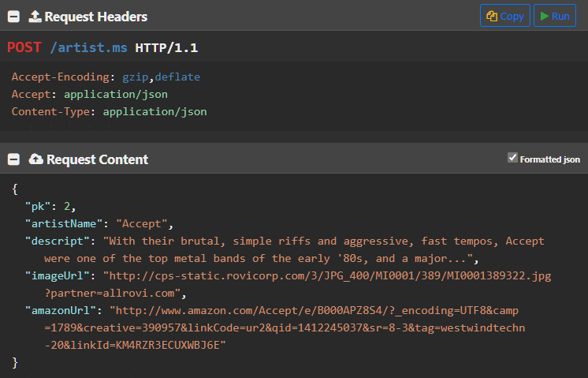Click the Formatted json label

[549, 159]
